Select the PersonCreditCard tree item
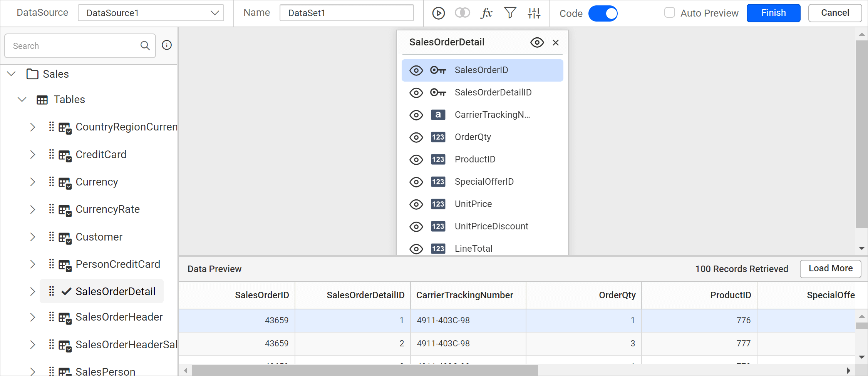The width and height of the screenshot is (868, 376). 118,264
